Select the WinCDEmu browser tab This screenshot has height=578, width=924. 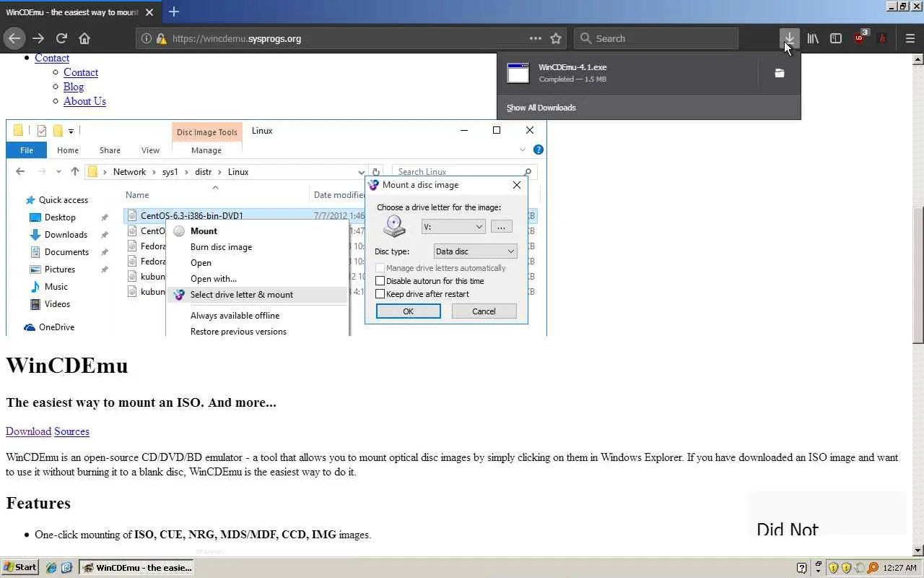point(79,12)
